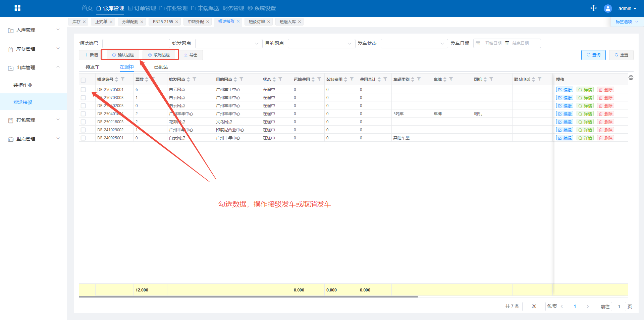This screenshot has width=644, height=320.
Task: Click the admin user avatar icon
Action: tap(607, 8)
